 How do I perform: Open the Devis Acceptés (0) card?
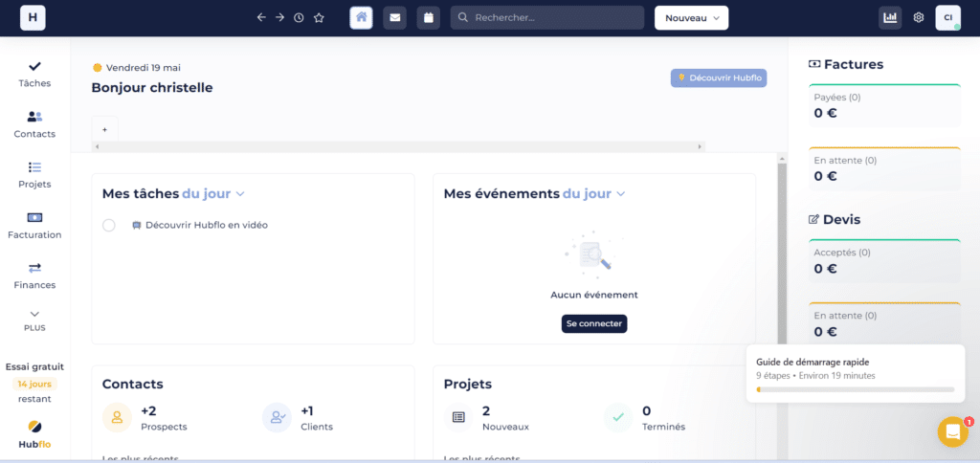point(884,261)
